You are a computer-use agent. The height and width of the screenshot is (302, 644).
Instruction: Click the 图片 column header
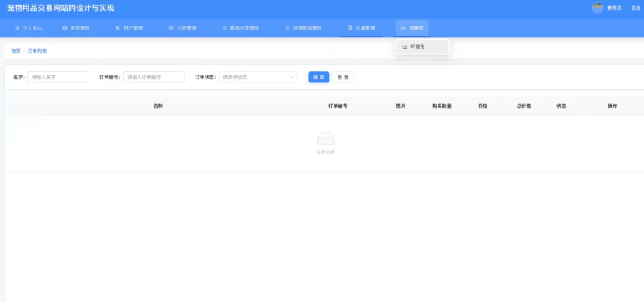tap(401, 106)
